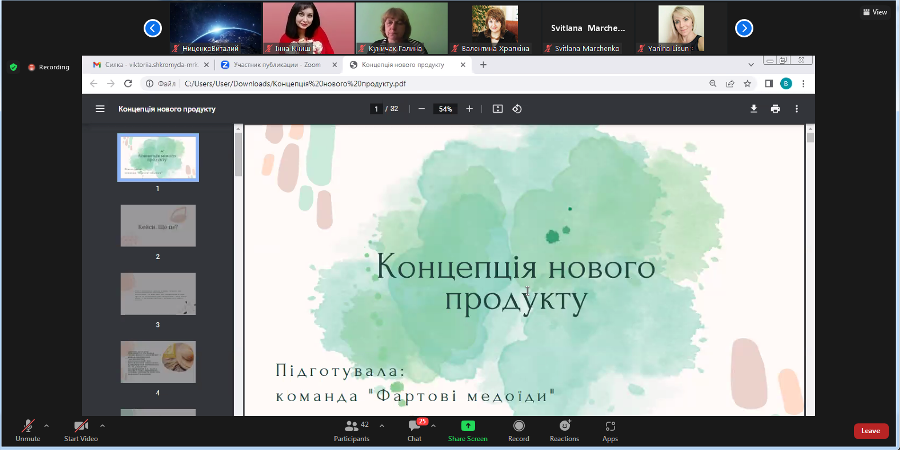Expand video options arrow next to Start Video
This screenshot has width=900, height=450.
(x=102, y=425)
